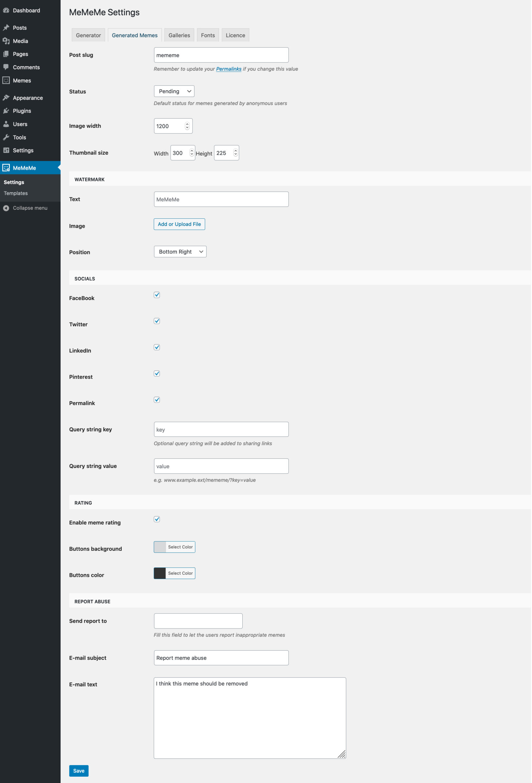Click the Posts pushpin icon
Viewport: 532px width, 783px height.
pos(6,28)
